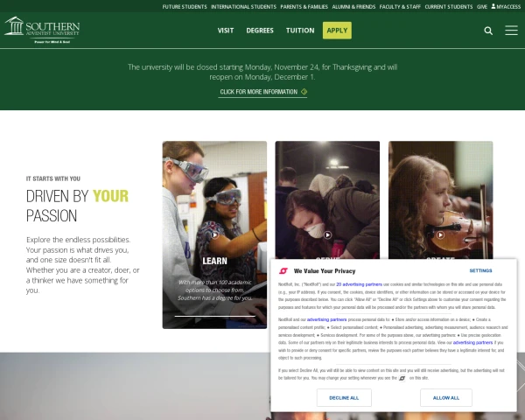Select Degrees in main navigation

point(260,31)
